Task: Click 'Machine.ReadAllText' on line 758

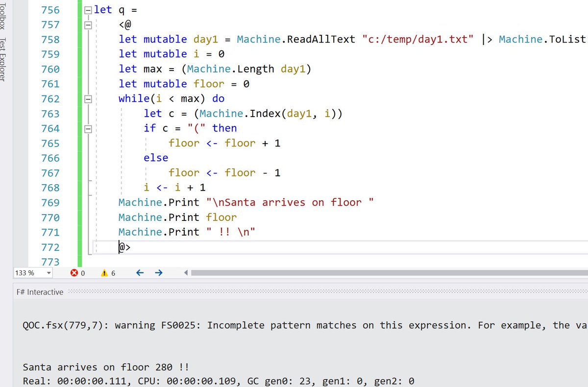Action: 296,39
